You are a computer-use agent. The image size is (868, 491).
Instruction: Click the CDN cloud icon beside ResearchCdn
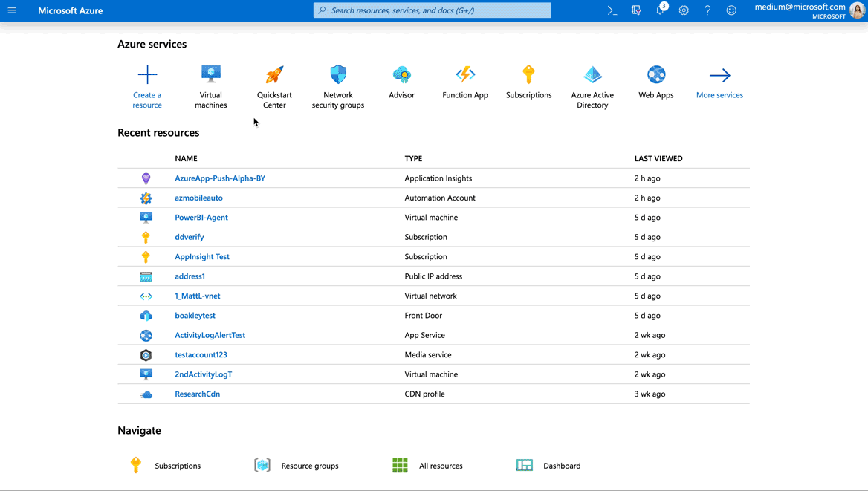pos(146,394)
